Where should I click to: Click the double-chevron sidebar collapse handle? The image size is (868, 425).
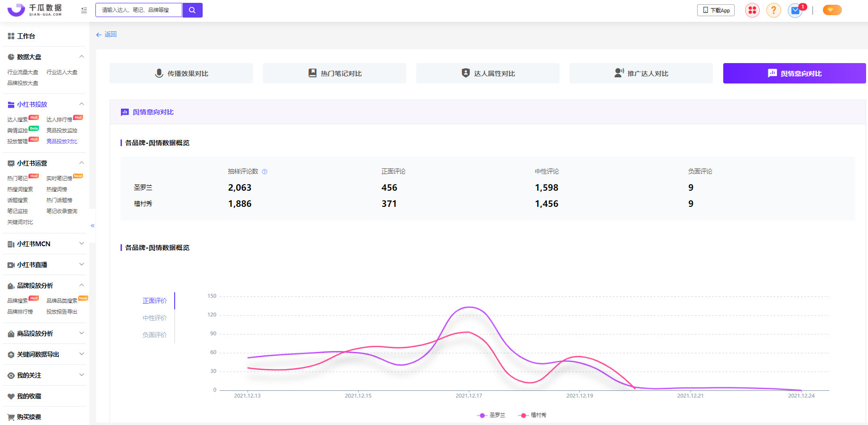pyautogui.click(x=93, y=226)
